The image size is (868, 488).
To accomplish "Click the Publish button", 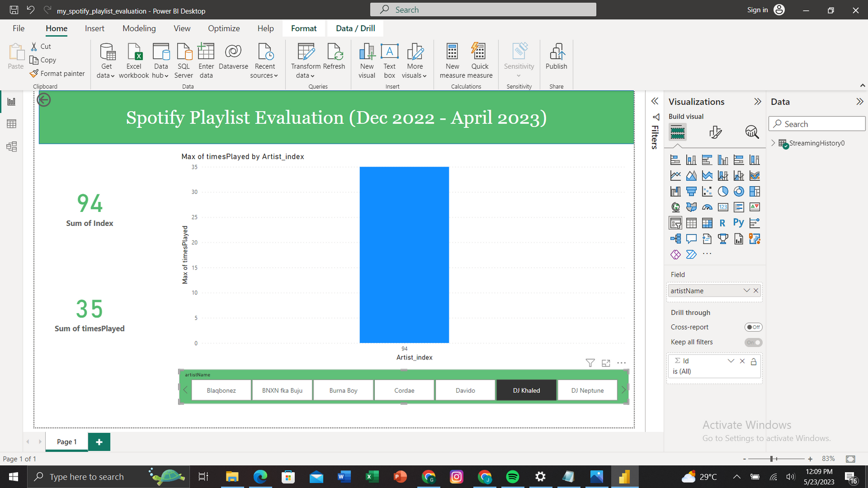I will click(x=556, y=57).
